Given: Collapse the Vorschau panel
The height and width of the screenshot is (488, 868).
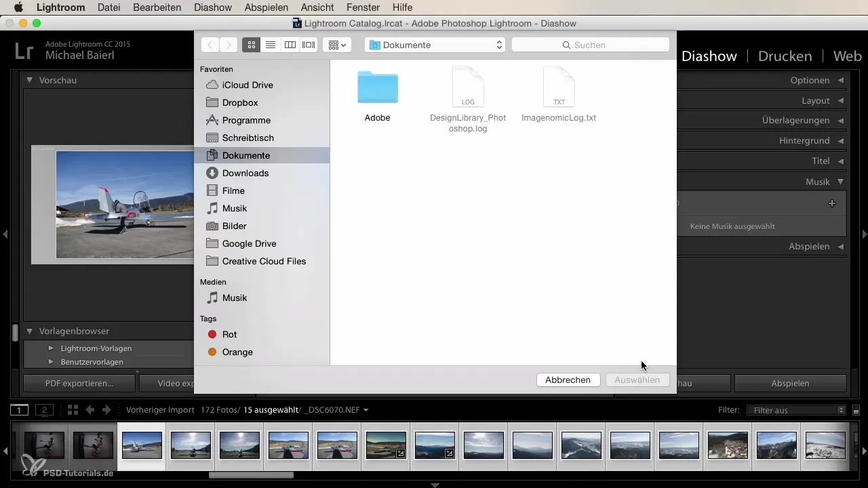Looking at the screenshot, I should (x=30, y=80).
